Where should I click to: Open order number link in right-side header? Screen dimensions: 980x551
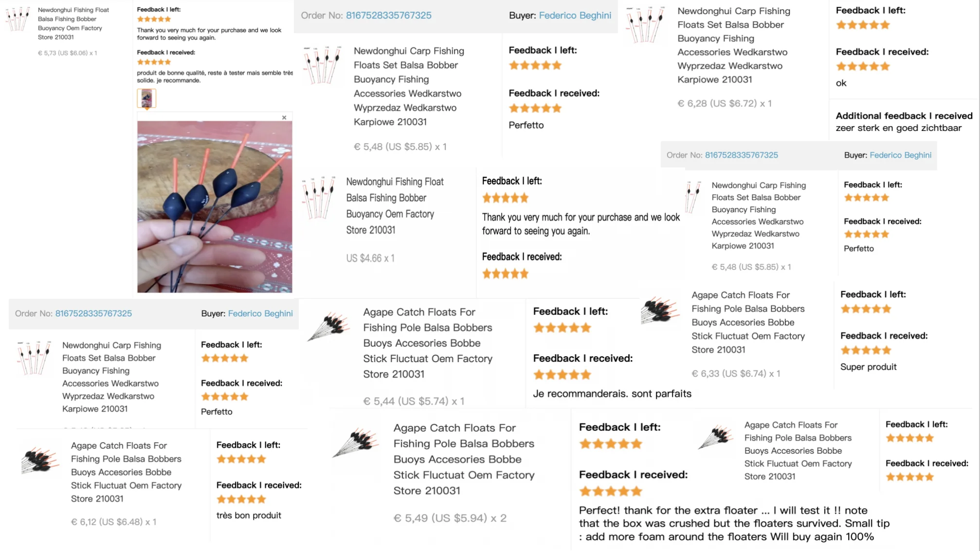click(x=741, y=155)
